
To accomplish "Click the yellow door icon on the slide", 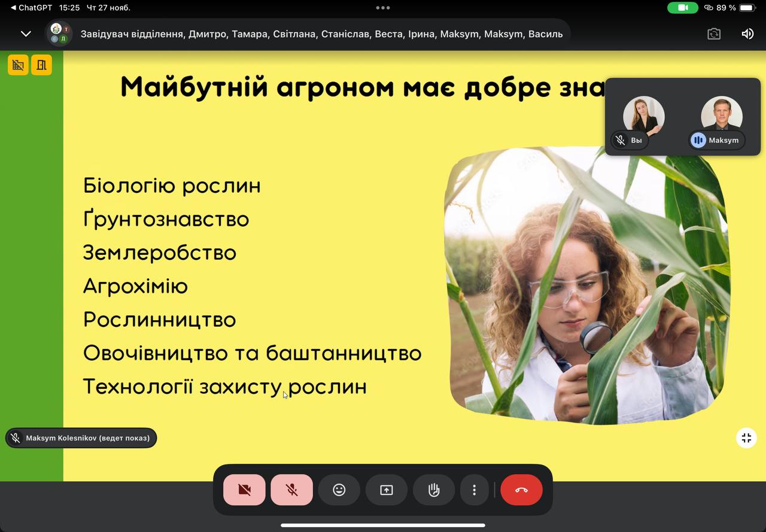I will tap(41, 65).
